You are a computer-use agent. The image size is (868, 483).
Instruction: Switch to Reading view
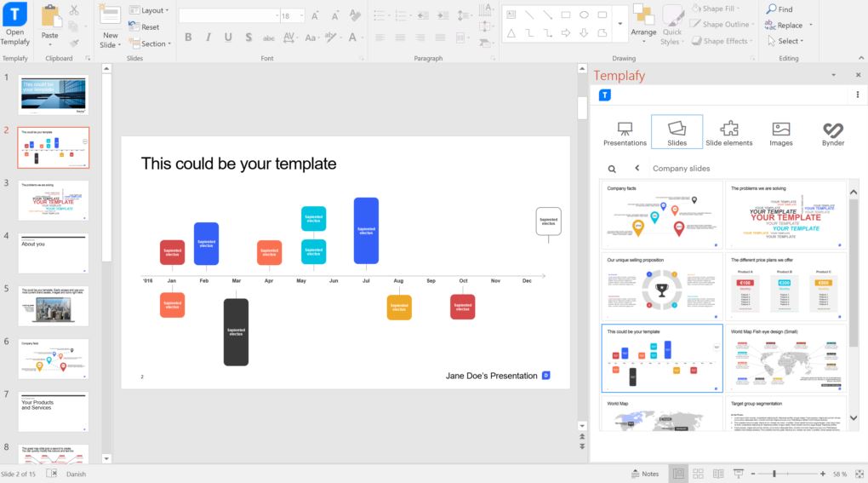[718, 474]
